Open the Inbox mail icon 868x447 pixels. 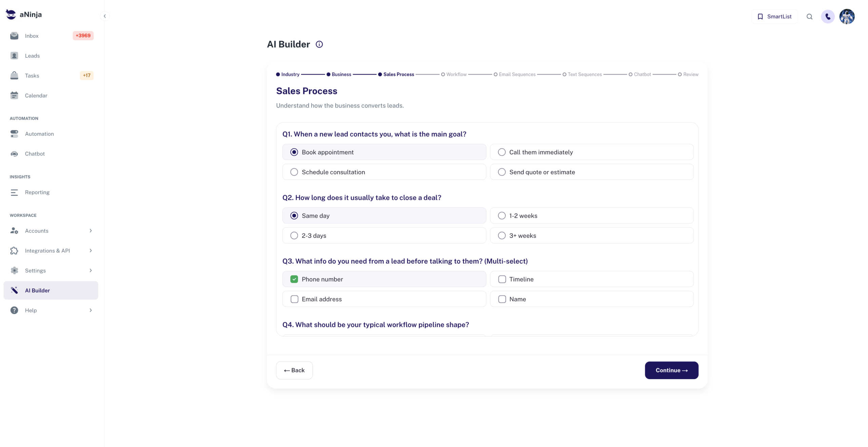[14, 36]
